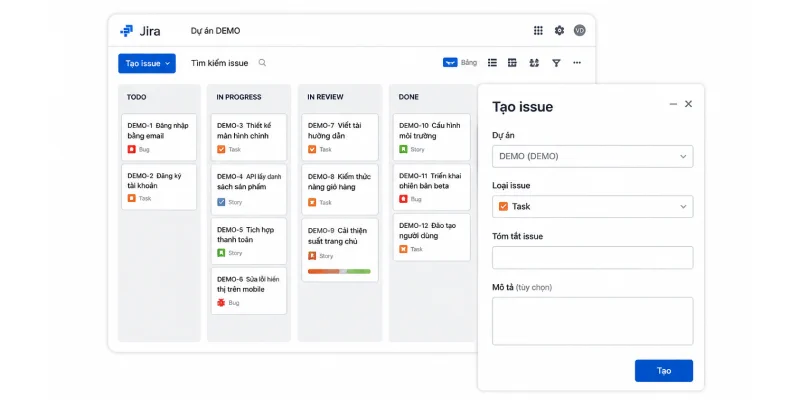Click the Bug icon on DEMO-11
The height and width of the screenshot is (400, 800).
(403, 199)
